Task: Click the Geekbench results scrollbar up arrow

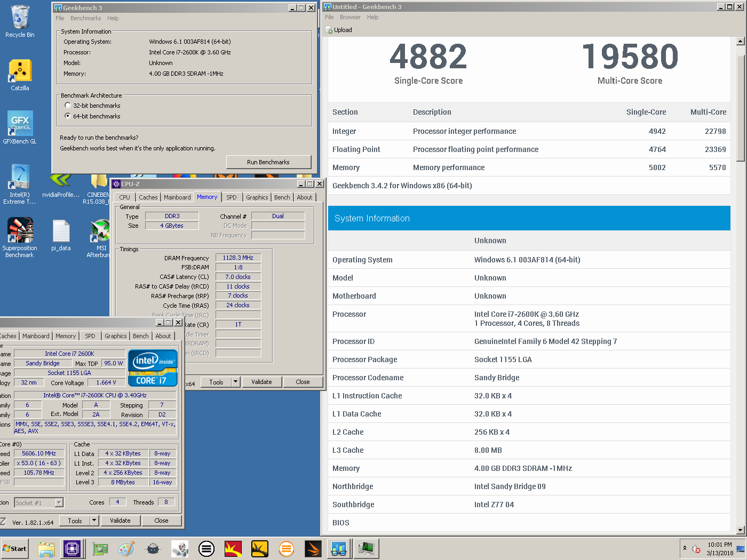Action: pos(740,41)
